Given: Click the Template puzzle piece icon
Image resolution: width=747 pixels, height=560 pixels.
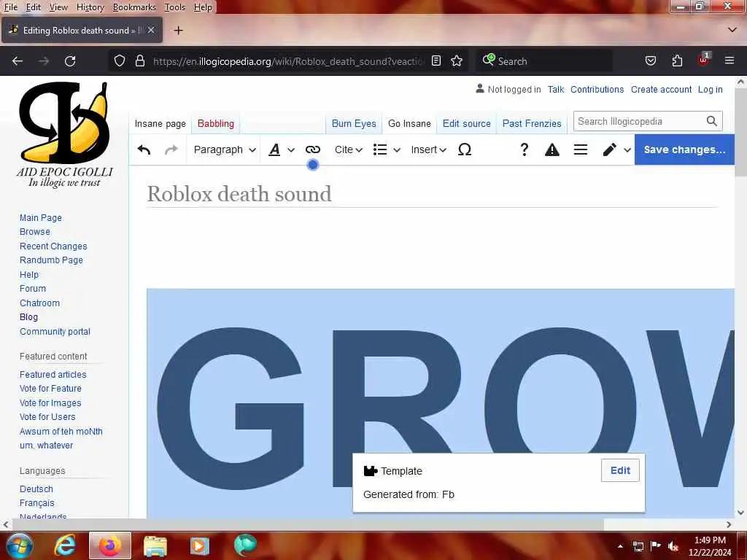Looking at the screenshot, I should 370,471.
